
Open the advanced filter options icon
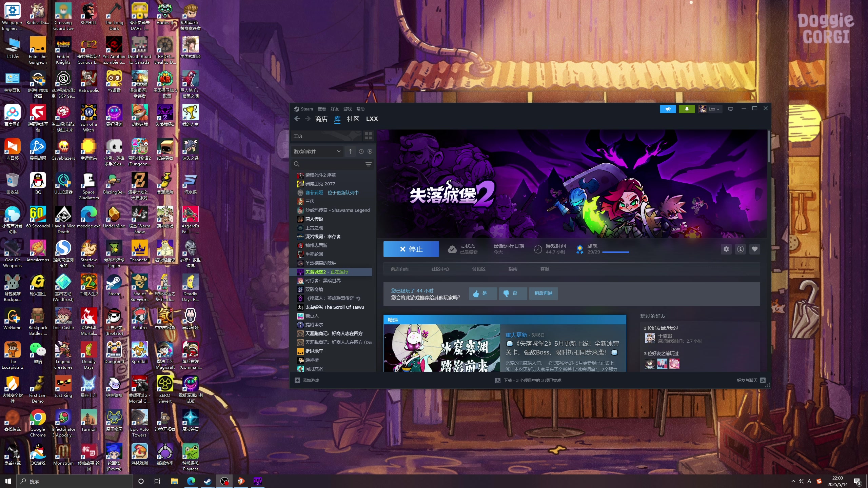click(369, 164)
